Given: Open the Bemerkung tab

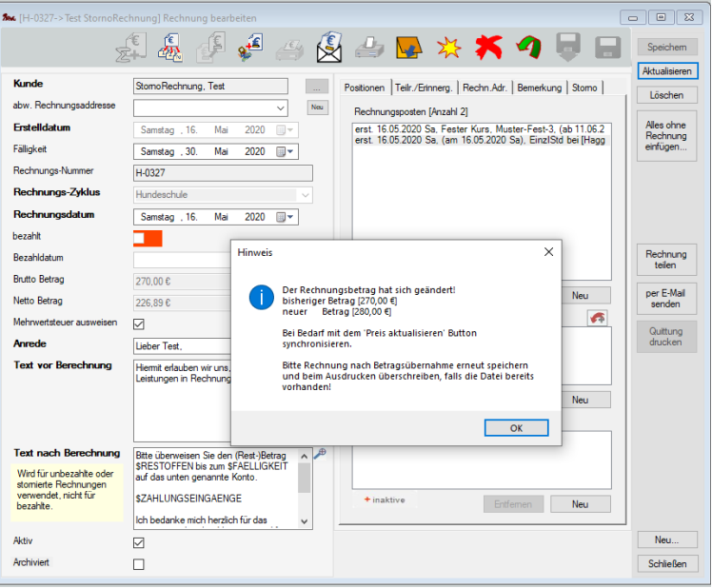Looking at the screenshot, I should point(539,88).
